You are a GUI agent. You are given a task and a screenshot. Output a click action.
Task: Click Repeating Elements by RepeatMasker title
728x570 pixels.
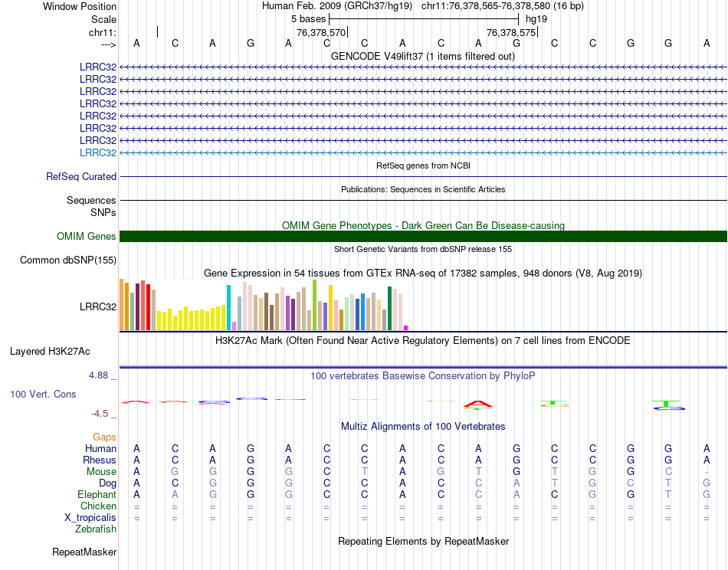pyautogui.click(x=423, y=542)
